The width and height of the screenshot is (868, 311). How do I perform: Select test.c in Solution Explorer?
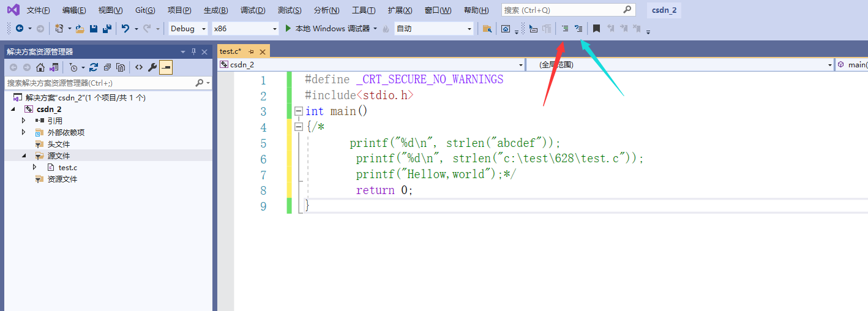(68, 167)
